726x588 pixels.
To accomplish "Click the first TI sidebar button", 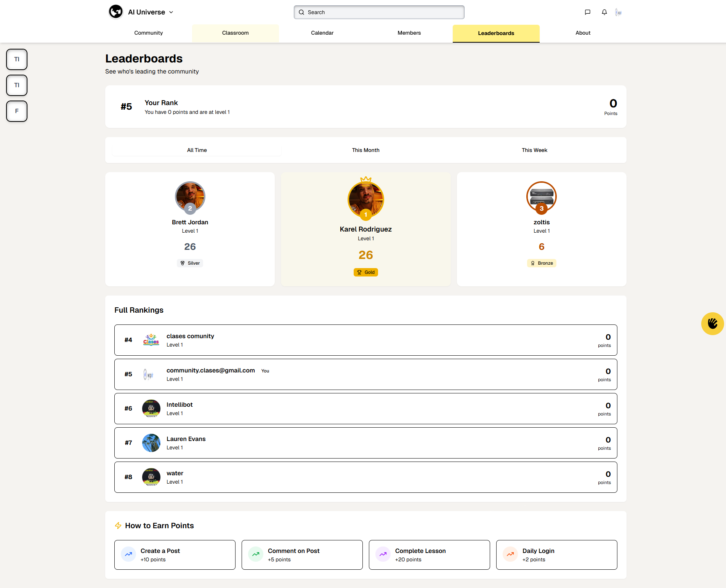I will [x=17, y=59].
